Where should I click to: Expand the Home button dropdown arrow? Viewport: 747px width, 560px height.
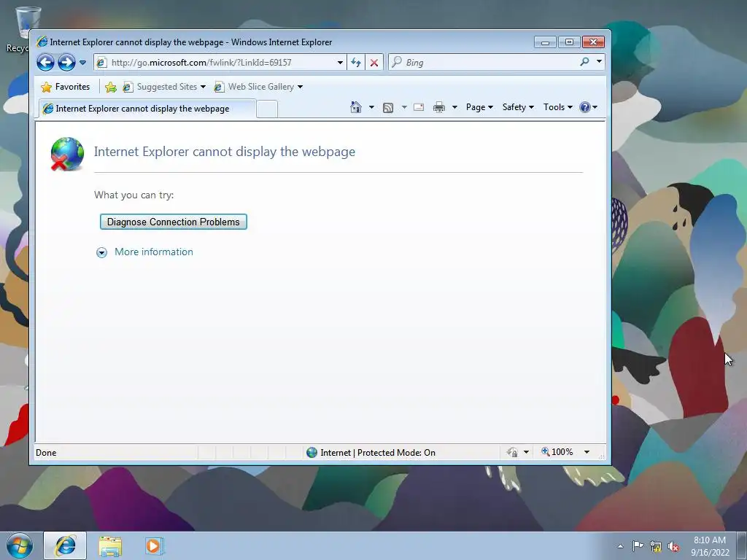pos(371,107)
